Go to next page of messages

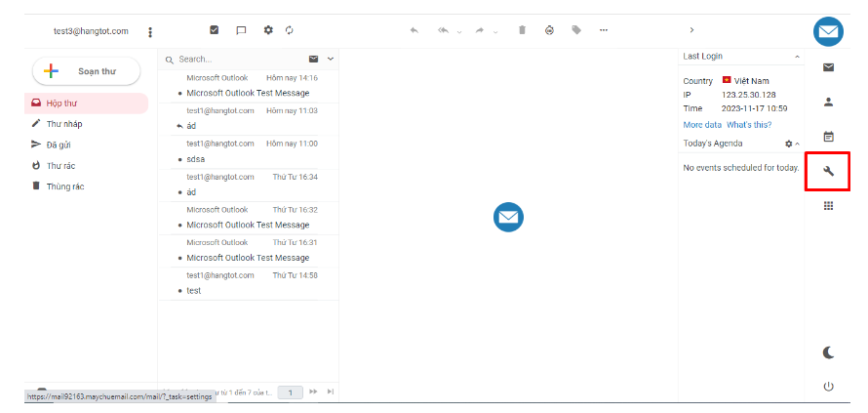(313, 392)
